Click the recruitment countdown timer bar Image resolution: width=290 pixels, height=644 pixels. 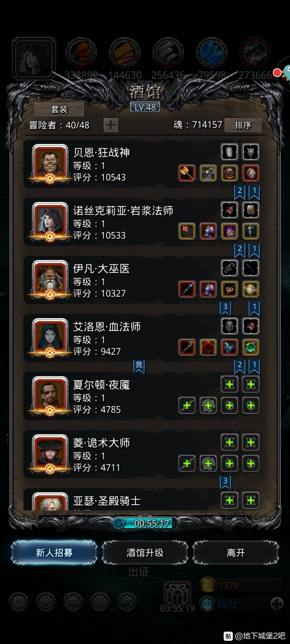click(x=145, y=523)
